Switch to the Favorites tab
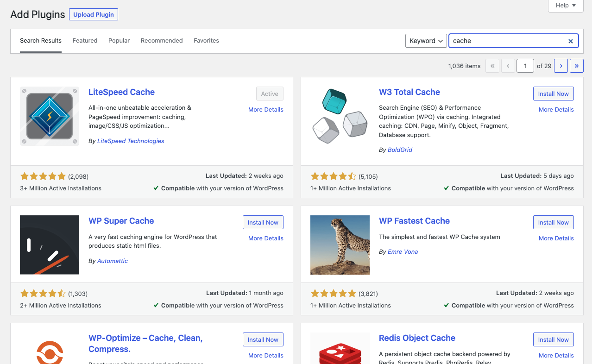Screen dimensions: 592x364 tap(206, 41)
